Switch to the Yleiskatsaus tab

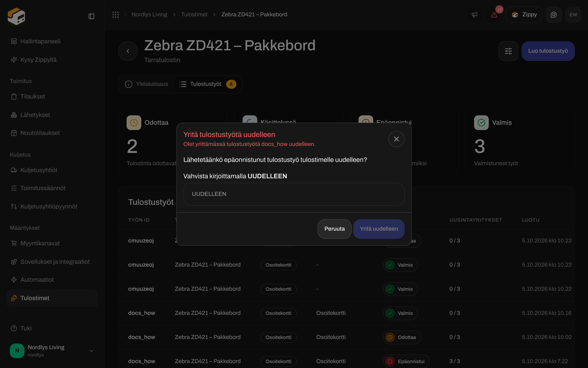tap(147, 84)
